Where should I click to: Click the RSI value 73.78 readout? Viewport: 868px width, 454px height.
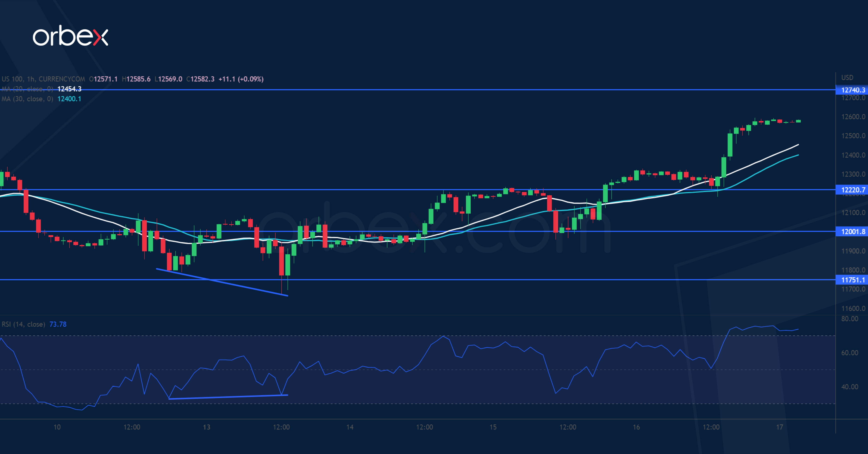(58, 324)
